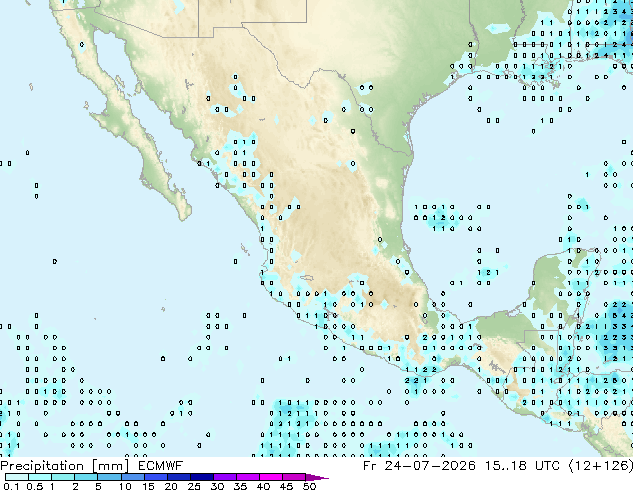Click the '[mm]' unit label
634x490 pixels.
(x=111, y=466)
